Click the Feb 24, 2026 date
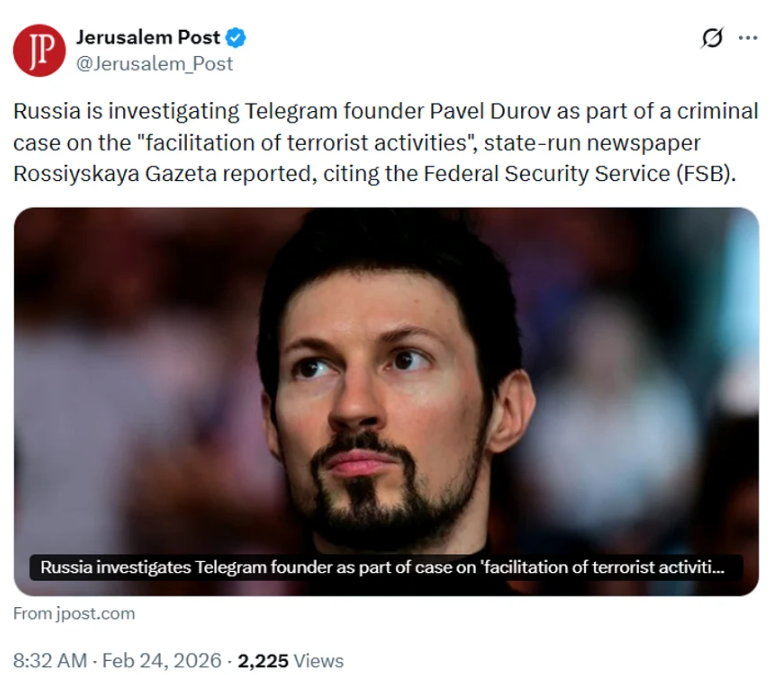The height and width of the screenshot is (675, 775). pos(162,661)
